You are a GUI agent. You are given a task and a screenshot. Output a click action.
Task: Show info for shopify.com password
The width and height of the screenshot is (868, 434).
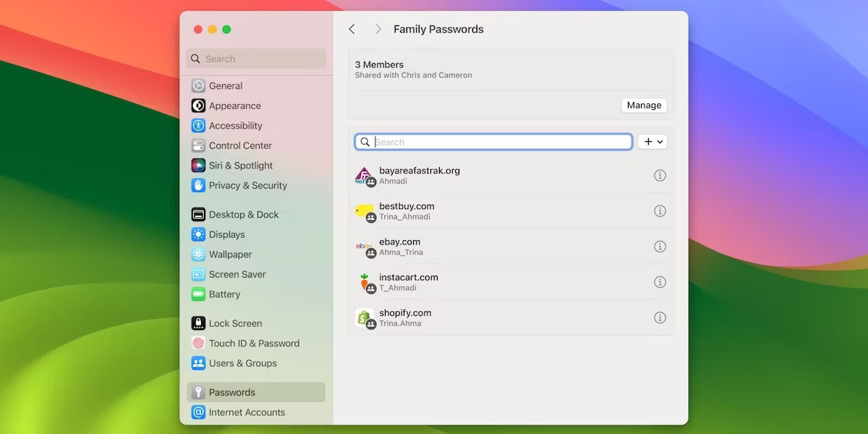click(660, 318)
